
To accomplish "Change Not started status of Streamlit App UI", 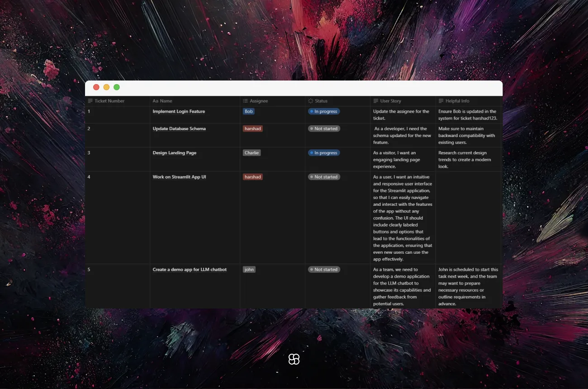I will click(324, 177).
